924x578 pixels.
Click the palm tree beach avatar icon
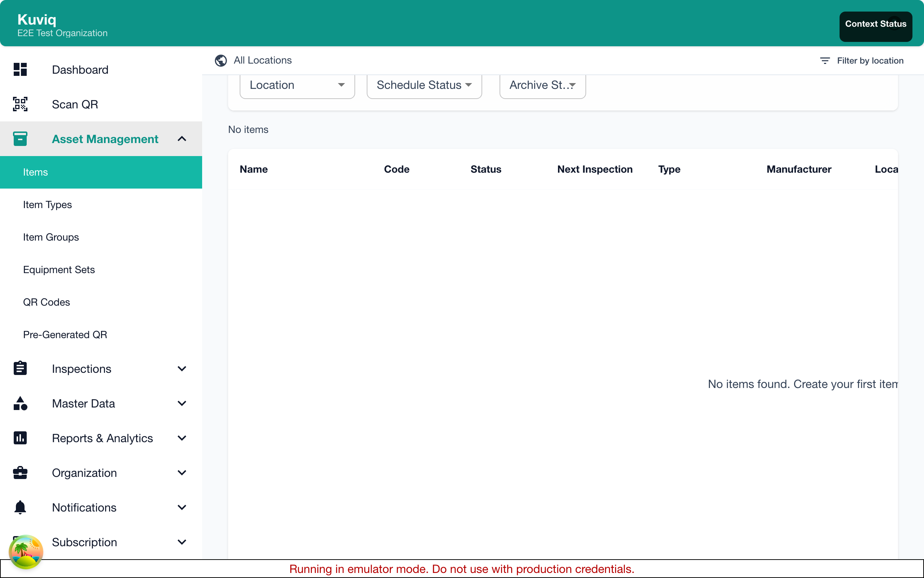click(x=26, y=552)
